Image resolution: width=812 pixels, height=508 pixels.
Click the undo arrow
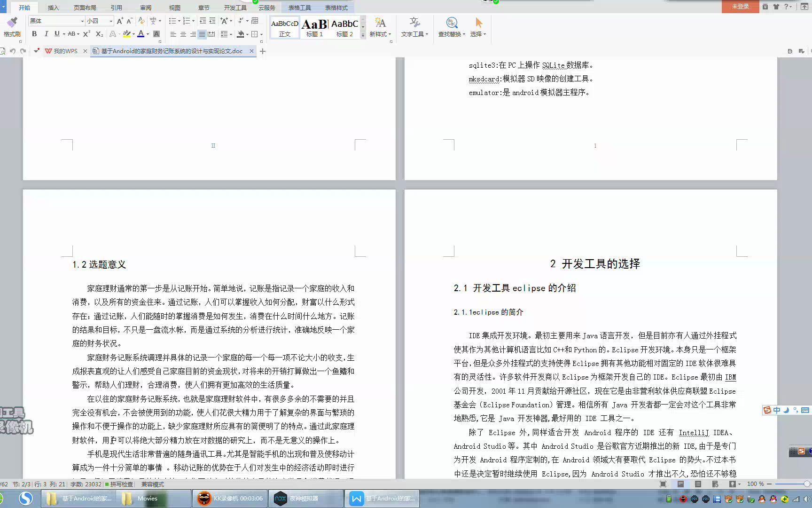pos(13,51)
